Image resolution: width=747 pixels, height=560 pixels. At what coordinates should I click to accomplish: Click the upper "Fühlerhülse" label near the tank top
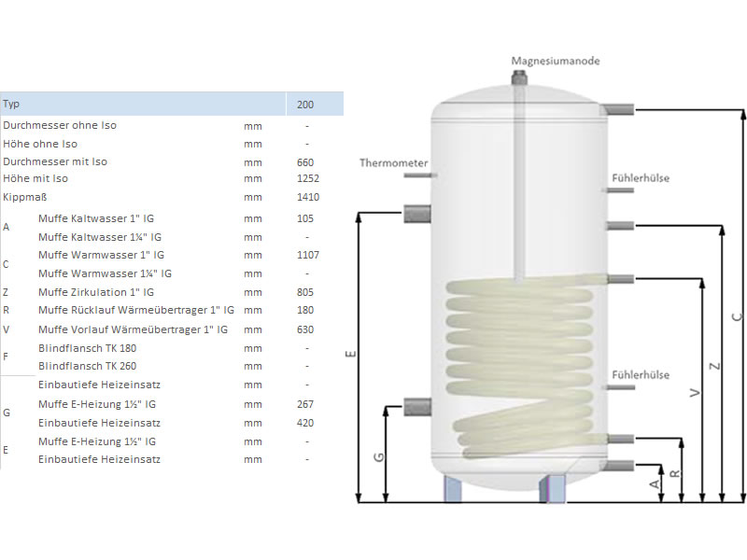coord(641,178)
